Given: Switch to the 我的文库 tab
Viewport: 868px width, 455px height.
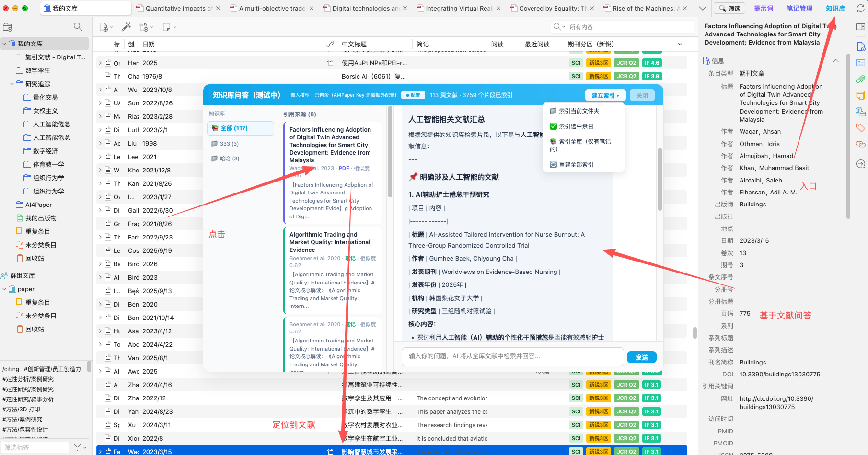Looking at the screenshot, I should (x=86, y=8).
